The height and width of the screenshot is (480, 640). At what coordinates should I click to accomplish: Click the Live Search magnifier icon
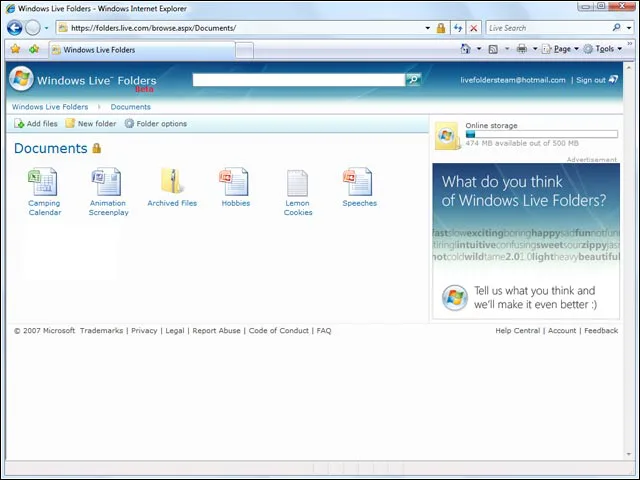click(616, 27)
